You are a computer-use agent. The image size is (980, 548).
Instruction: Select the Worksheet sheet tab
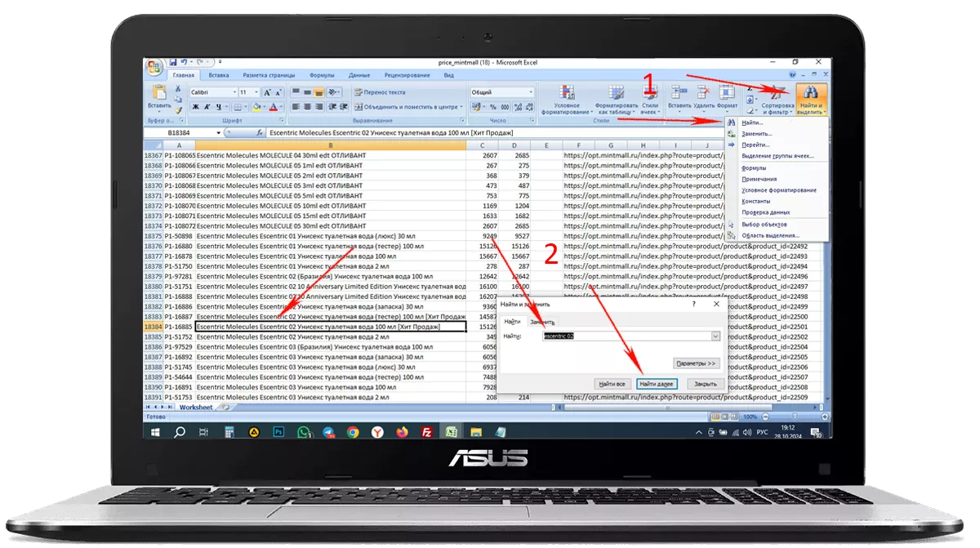tap(196, 407)
